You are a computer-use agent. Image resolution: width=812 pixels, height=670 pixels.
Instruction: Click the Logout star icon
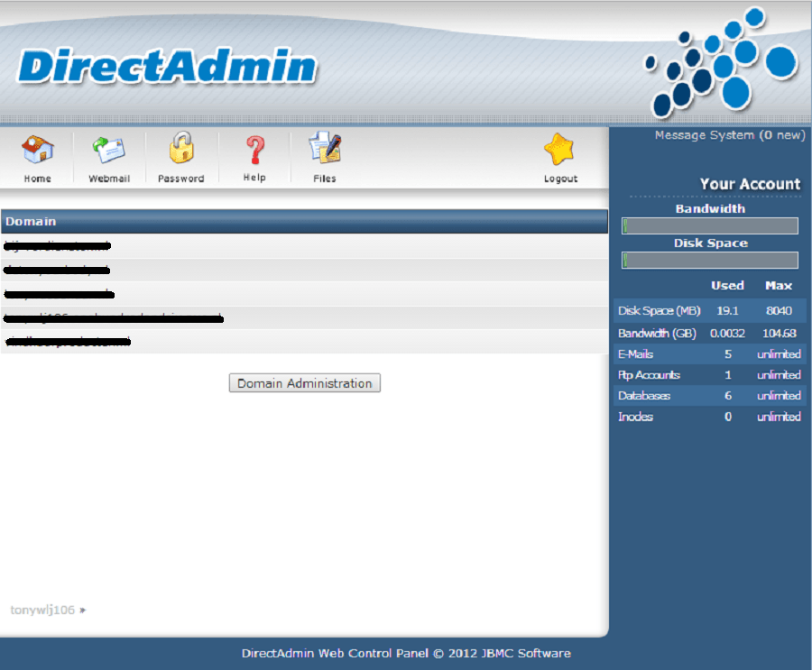pos(559,150)
